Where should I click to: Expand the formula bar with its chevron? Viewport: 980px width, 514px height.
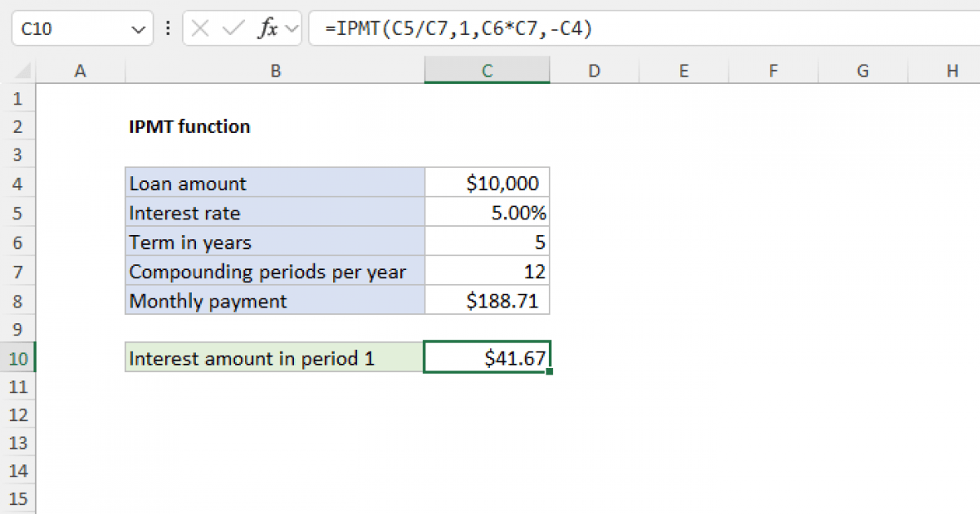971,28
